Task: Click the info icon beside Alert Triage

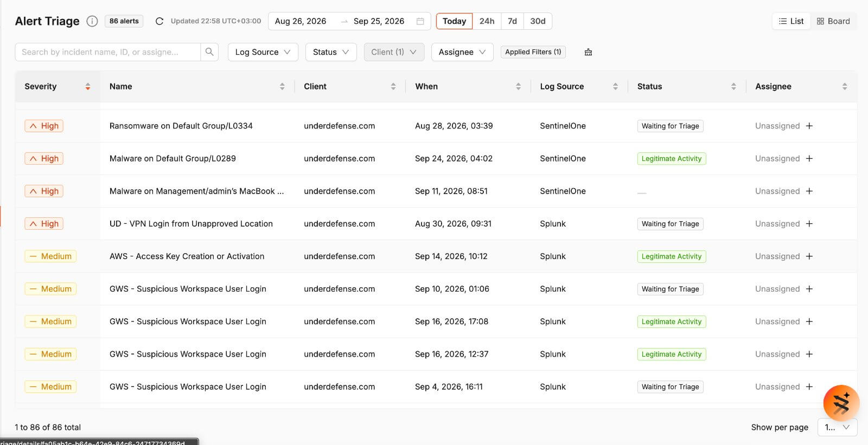Action: coord(92,21)
